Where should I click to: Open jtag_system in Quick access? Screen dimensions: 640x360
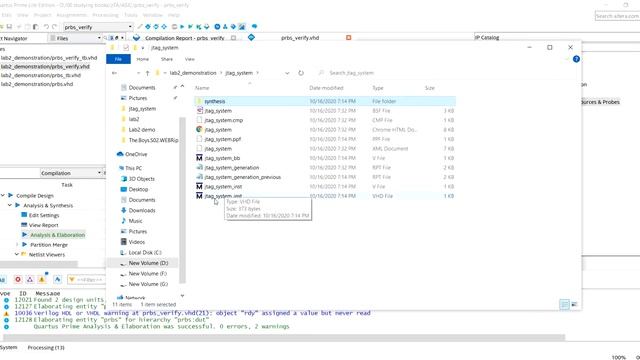click(x=142, y=109)
